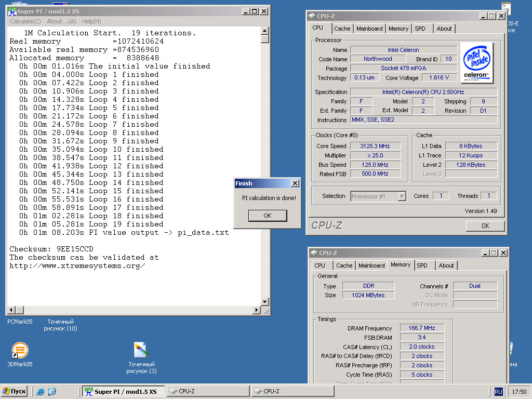This screenshot has width=532, height=399.
Task: Click L1 Trace 12 Kuops field
Action: coord(471,155)
